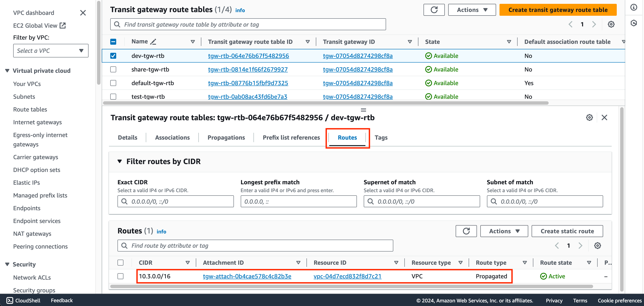This screenshot has width=644, height=306.
Task: Open the hexagon shield icon in right rail
Action: pyautogui.click(x=634, y=23)
